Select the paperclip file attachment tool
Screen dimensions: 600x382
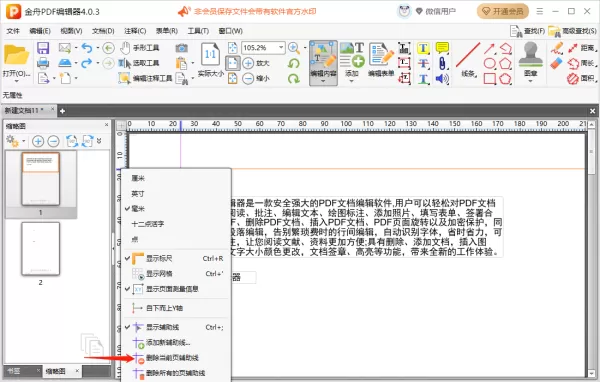tap(442, 63)
